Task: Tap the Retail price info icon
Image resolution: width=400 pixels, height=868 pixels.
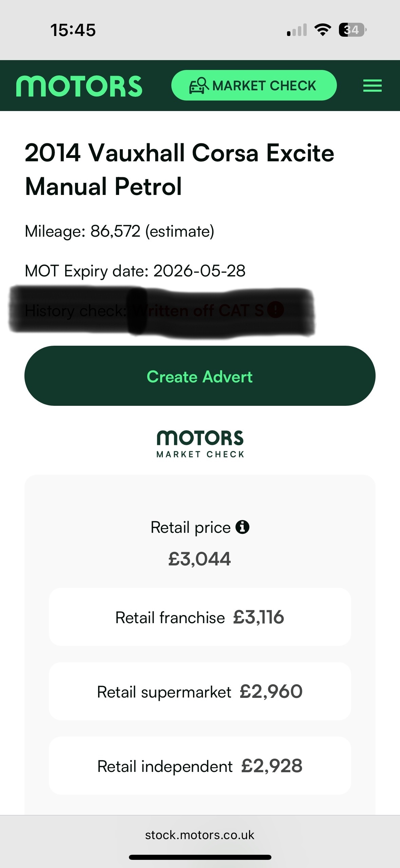Action: 242,527
